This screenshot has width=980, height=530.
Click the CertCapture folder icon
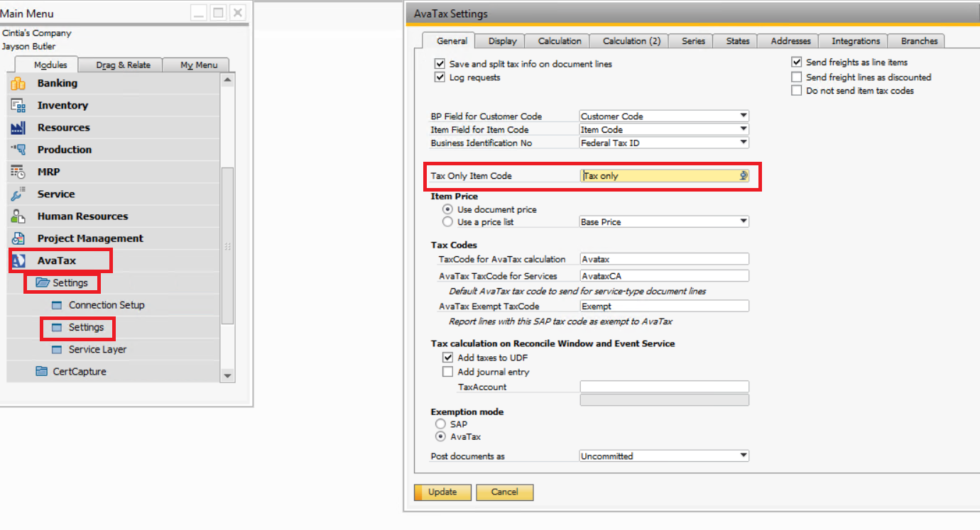coord(41,372)
